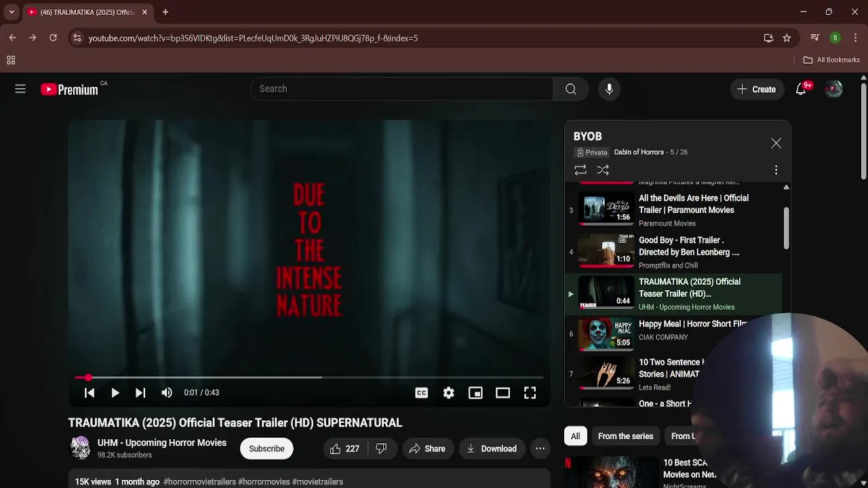The height and width of the screenshot is (488, 868).
Task: Install app icon in address bar
Action: (768, 38)
